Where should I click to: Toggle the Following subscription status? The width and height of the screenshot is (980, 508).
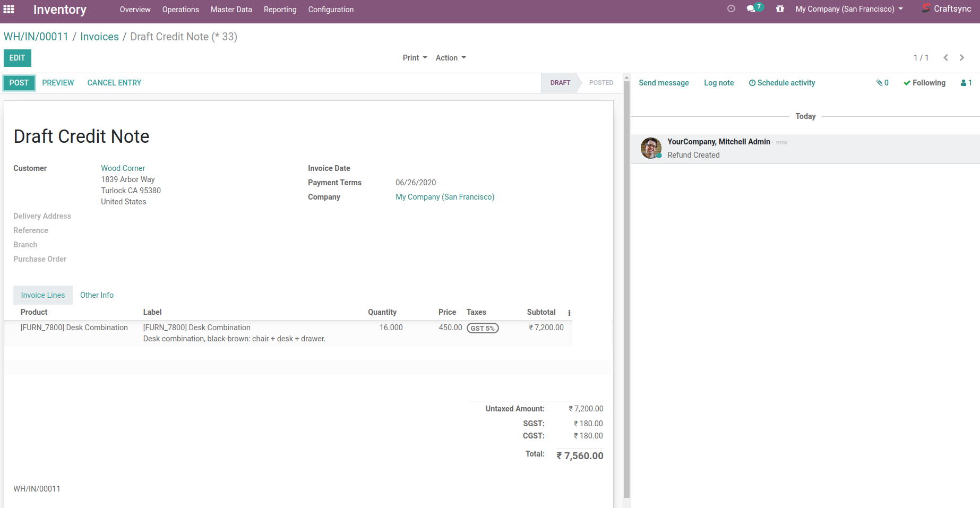[924, 83]
